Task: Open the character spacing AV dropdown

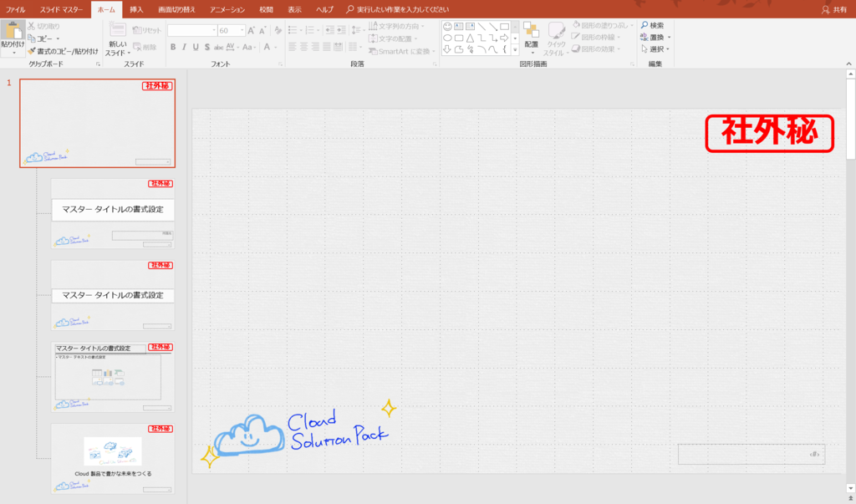Action: (x=232, y=47)
